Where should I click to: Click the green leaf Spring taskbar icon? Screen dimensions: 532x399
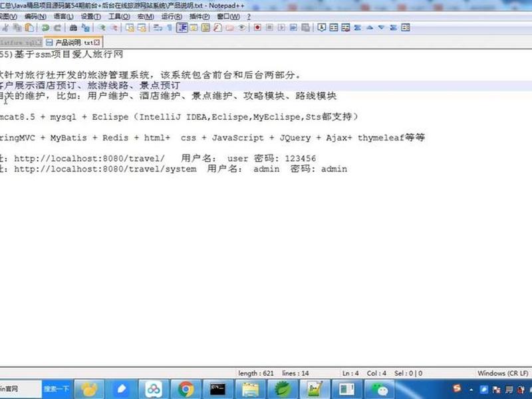pos(283,389)
